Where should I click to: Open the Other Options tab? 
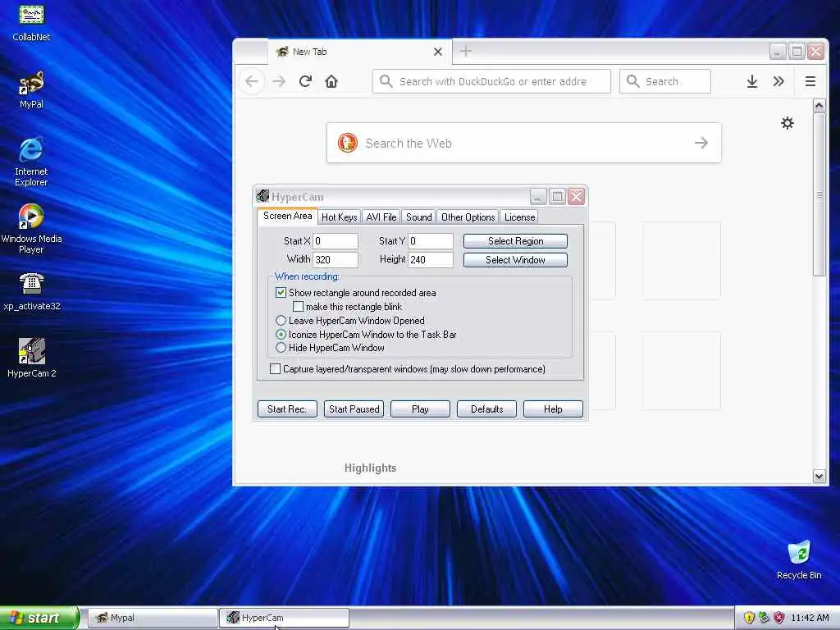tap(468, 217)
